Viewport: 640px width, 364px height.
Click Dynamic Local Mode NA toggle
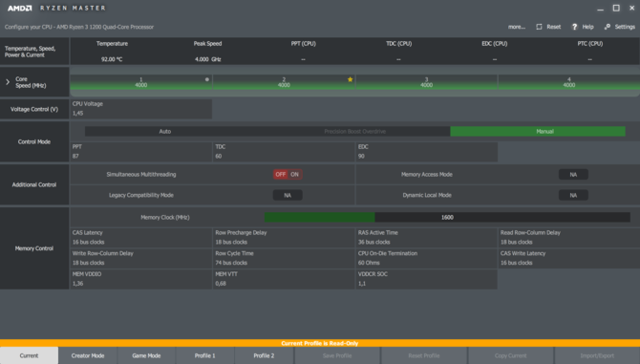[573, 195]
